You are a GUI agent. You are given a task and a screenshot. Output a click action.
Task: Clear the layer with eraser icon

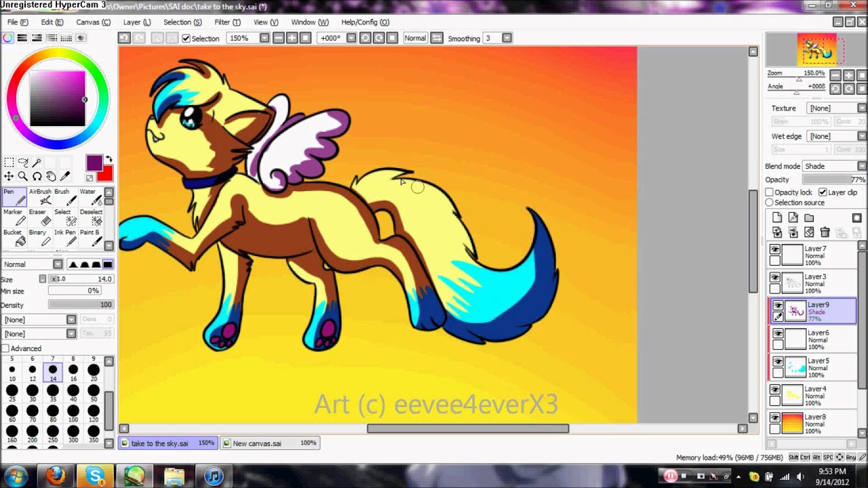(809, 232)
